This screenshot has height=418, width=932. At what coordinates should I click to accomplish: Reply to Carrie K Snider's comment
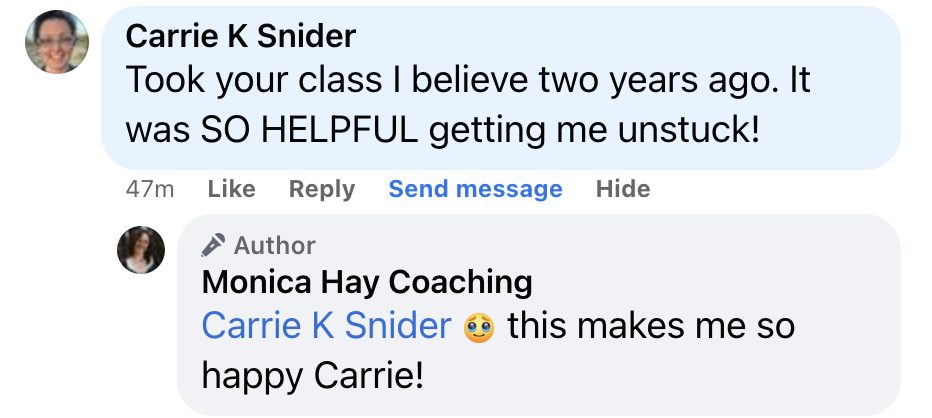tap(321, 189)
